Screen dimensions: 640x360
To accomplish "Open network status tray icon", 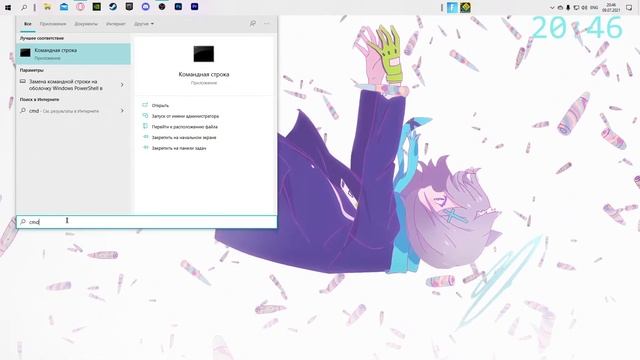I will [x=576, y=8].
